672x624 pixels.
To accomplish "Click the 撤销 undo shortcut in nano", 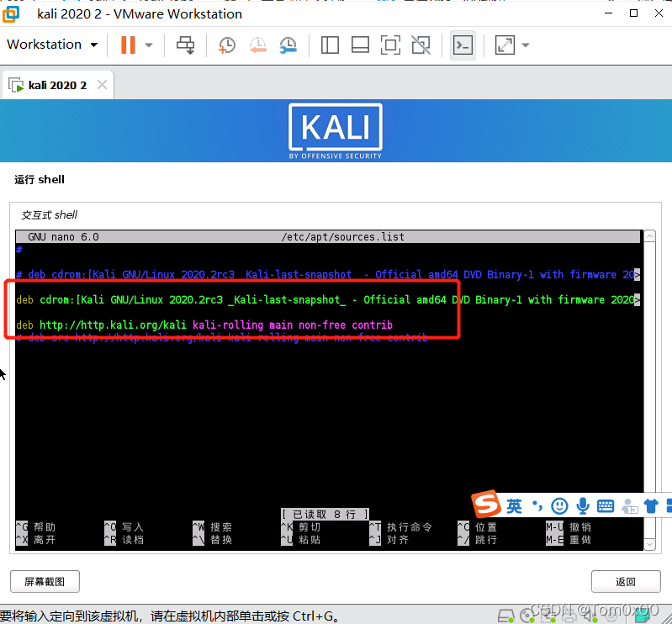I will [x=569, y=527].
